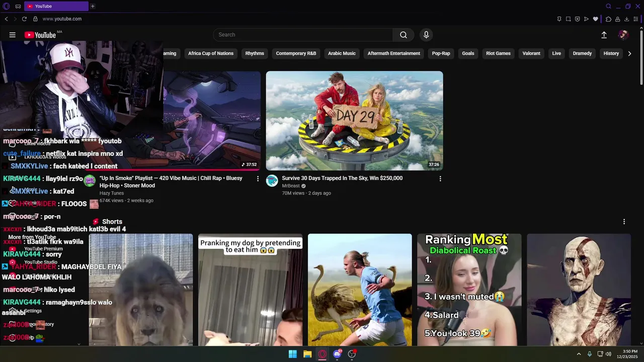Screen dimensions: 644x362
Task: Open the extensions cube icon
Action: (608, 19)
